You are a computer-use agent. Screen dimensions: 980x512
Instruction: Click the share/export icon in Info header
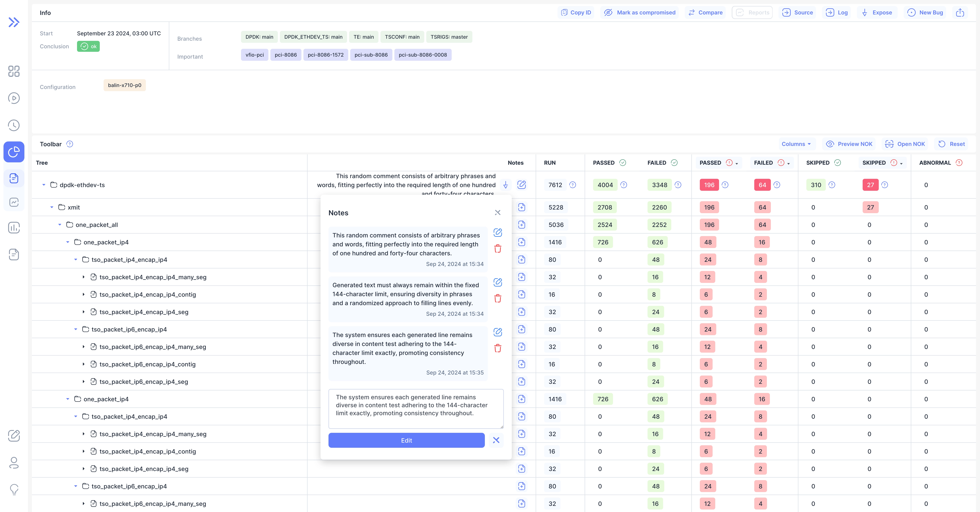click(960, 13)
